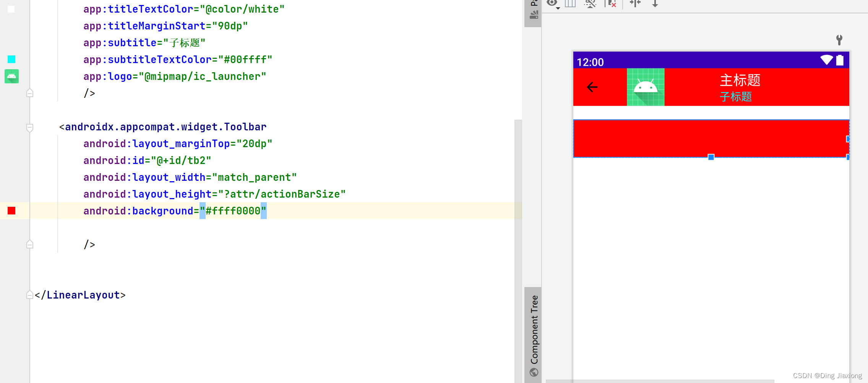This screenshot has height=383, width=868.
Task: Click the android:layout_width="match_parent" line
Action: [190, 177]
